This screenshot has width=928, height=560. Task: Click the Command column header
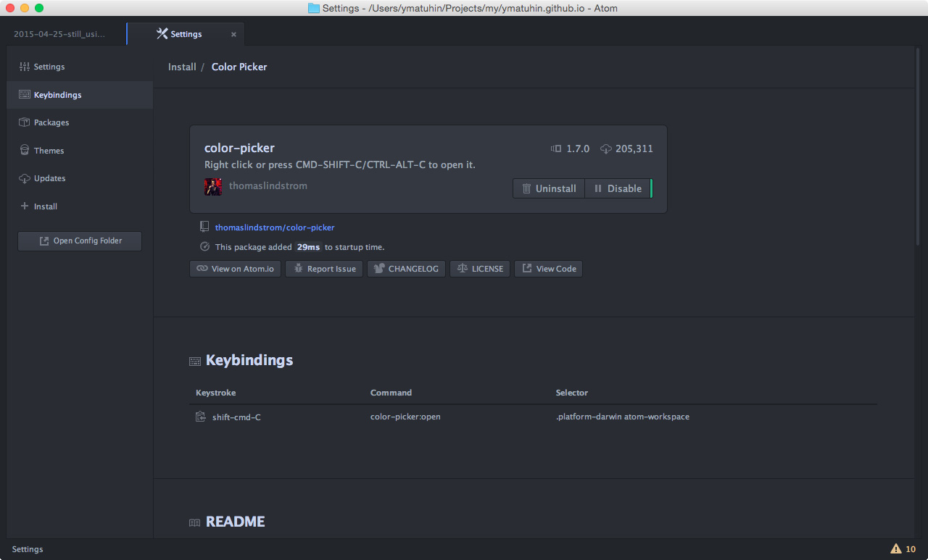coord(391,393)
